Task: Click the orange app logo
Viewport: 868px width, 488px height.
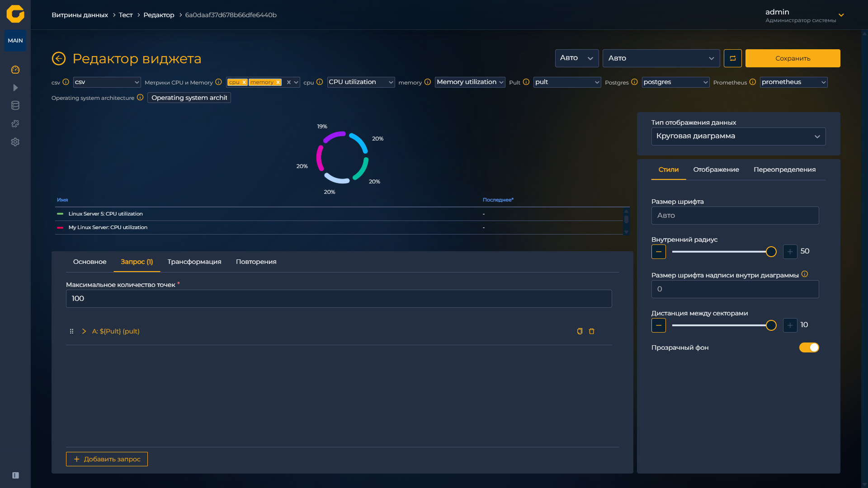Action: point(15,14)
